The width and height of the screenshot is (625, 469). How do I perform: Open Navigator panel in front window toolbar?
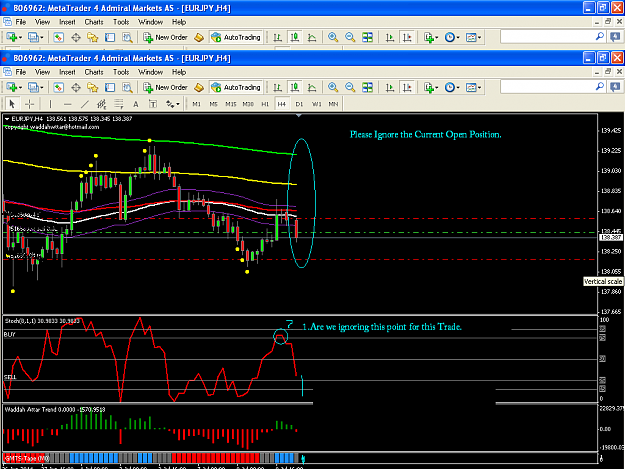pos(93,87)
